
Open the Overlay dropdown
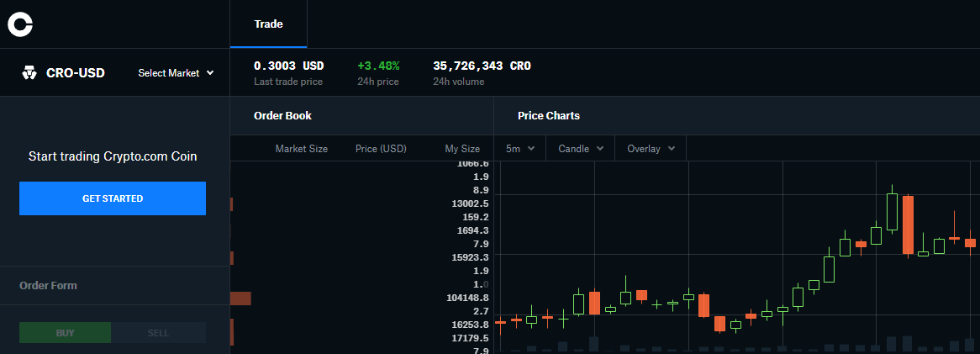[651, 148]
